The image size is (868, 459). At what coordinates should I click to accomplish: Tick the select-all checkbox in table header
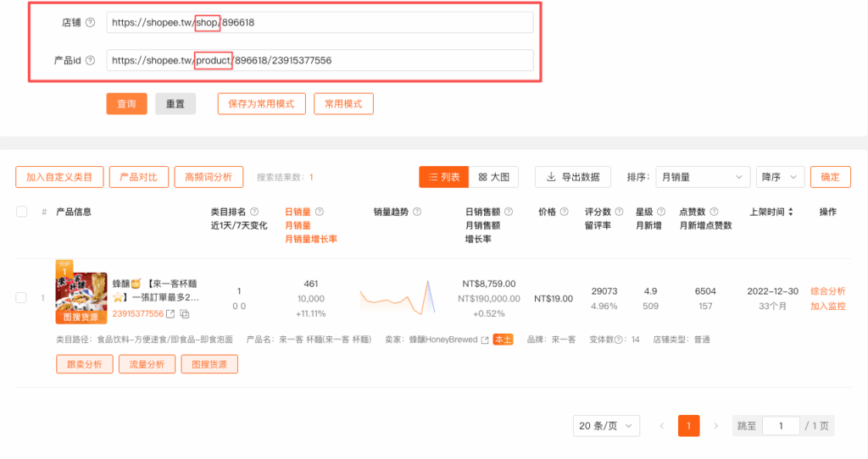[21, 212]
